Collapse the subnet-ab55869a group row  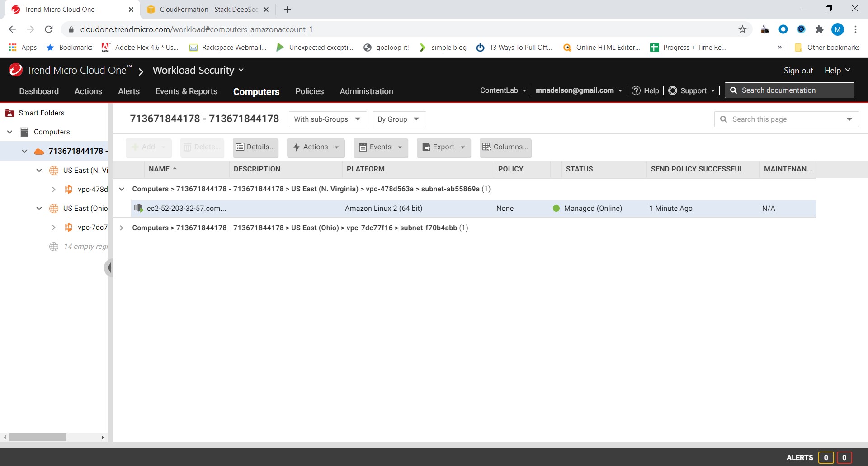pos(122,189)
